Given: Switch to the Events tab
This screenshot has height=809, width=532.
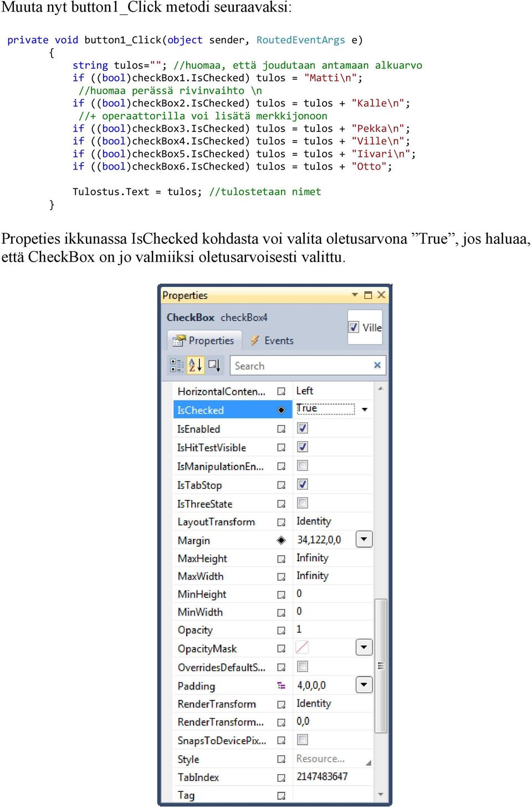Looking at the screenshot, I should coord(272,340).
